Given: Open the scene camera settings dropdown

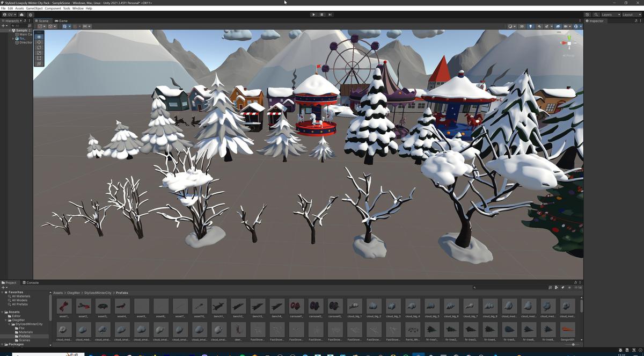Looking at the screenshot, I should 567,26.
